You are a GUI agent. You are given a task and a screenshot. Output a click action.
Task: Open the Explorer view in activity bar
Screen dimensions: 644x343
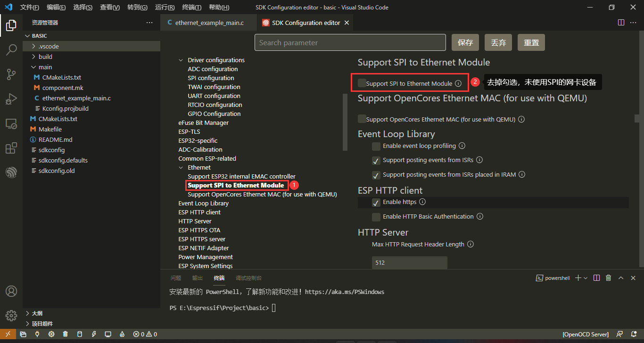11,25
